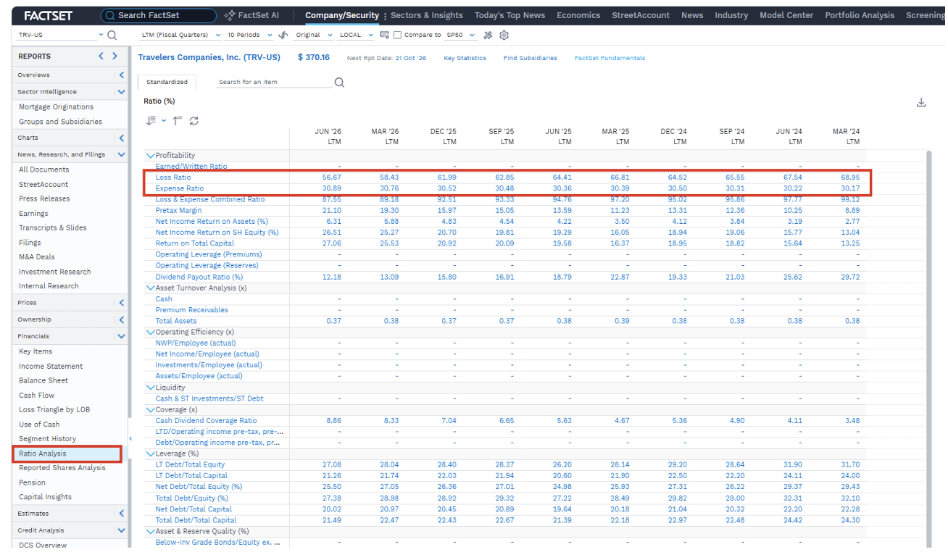This screenshot has height=560, width=948.
Task: Click the item search magnifier icon
Action: coord(339,83)
